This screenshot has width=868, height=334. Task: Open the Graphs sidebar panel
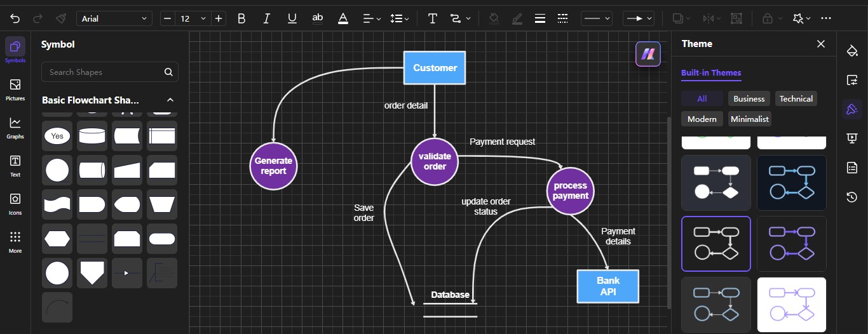(x=15, y=128)
